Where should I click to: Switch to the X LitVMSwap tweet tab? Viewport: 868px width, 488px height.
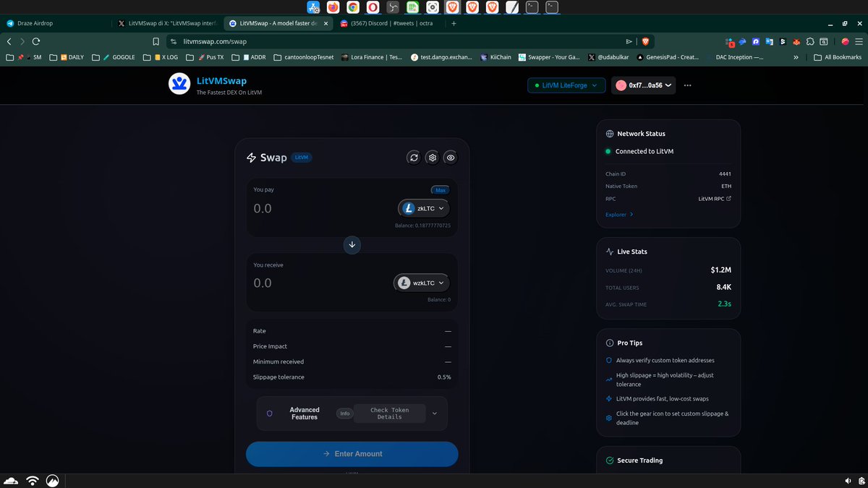(168, 23)
